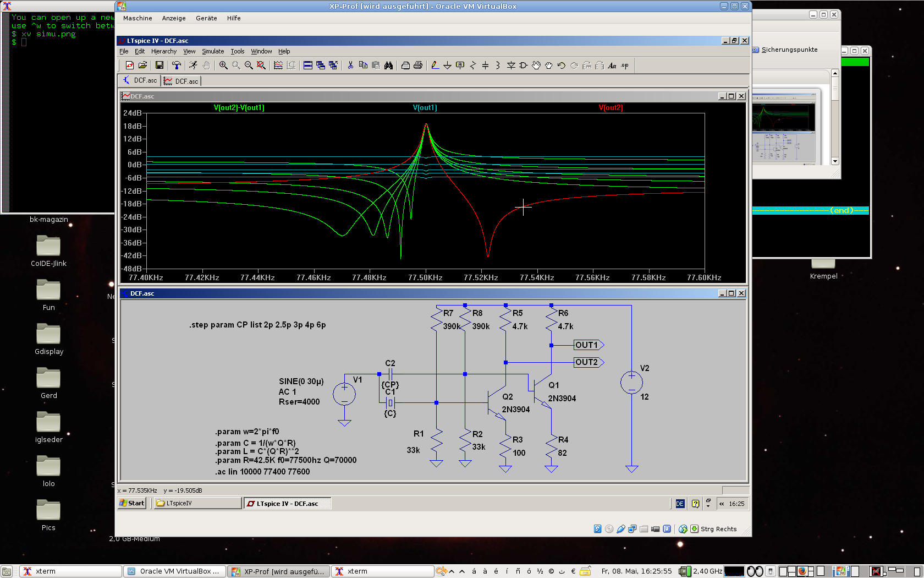Halt the simulation with the hand icon
The image size is (924, 578).
click(x=206, y=66)
